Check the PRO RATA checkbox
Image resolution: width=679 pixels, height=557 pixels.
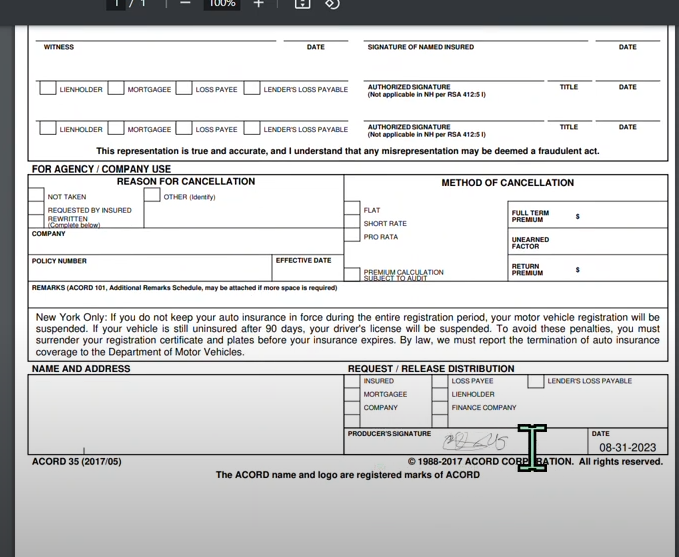(x=352, y=235)
